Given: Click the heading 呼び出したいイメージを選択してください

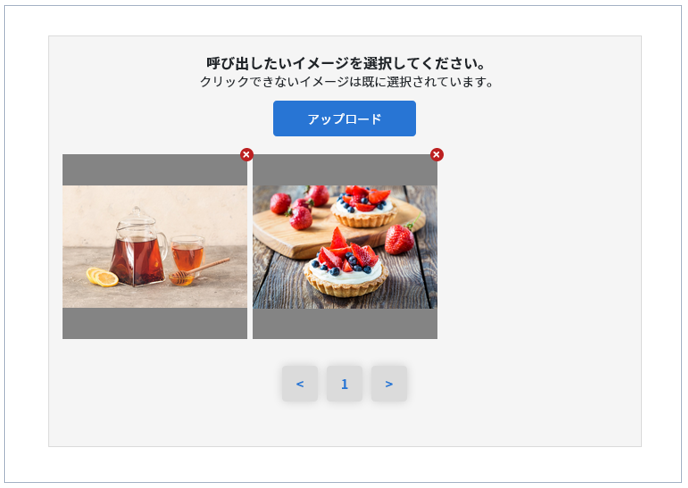Looking at the screenshot, I should click(346, 64).
